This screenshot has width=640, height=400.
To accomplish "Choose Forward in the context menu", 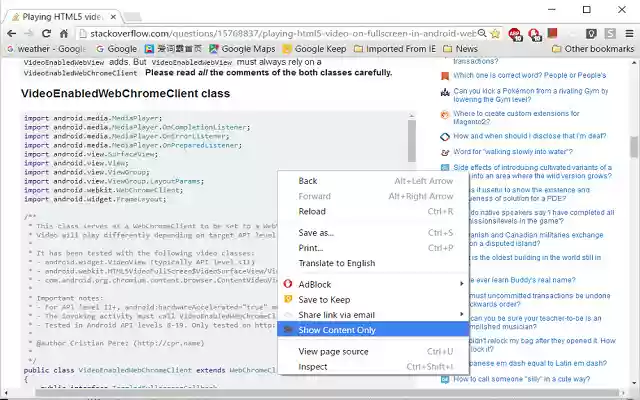I will click(x=373, y=196).
